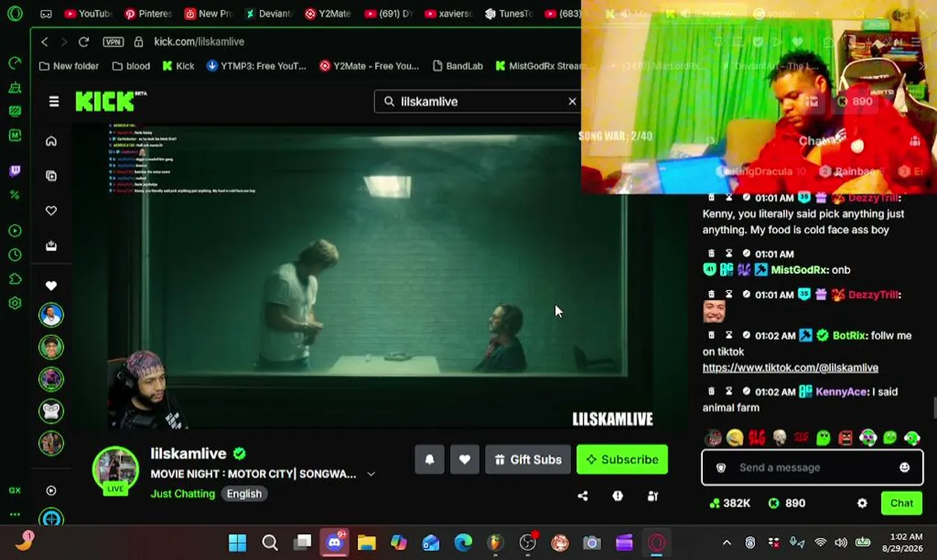Open the Windows Start menu
This screenshot has width=937, height=560.
237,542
